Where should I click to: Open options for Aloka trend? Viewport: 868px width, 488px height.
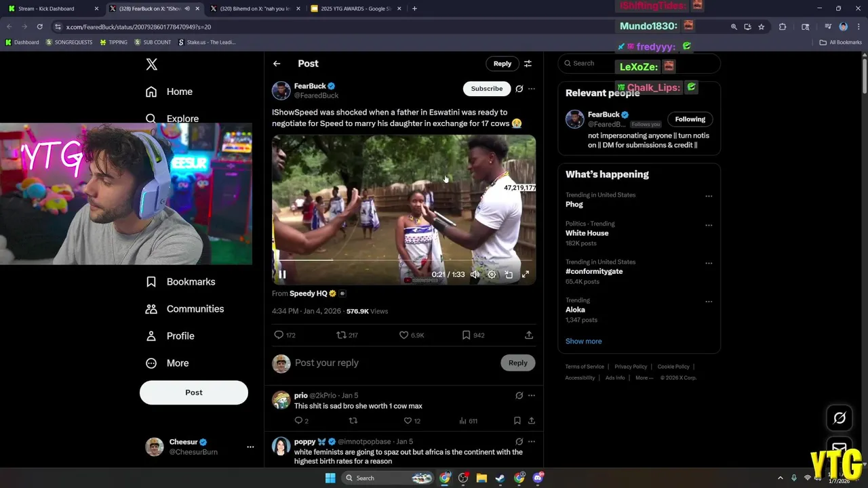pyautogui.click(x=709, y=302)
